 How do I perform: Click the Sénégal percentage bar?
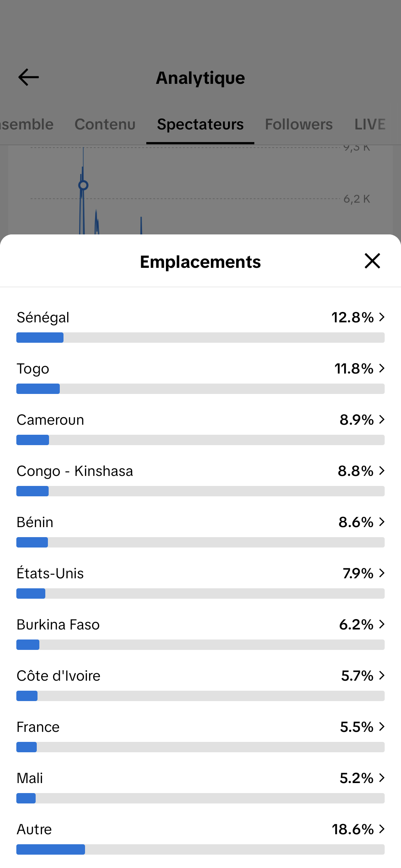pyautogui.click(x=200, y=338)
